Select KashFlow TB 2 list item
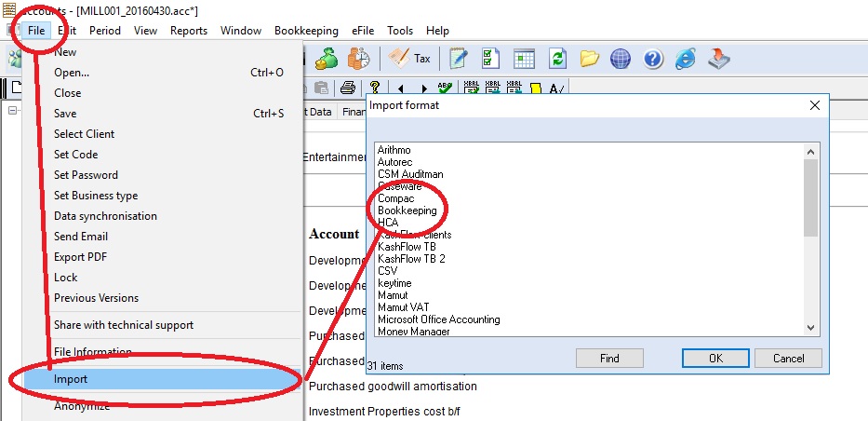868x421 pixels. click(411, 259)
